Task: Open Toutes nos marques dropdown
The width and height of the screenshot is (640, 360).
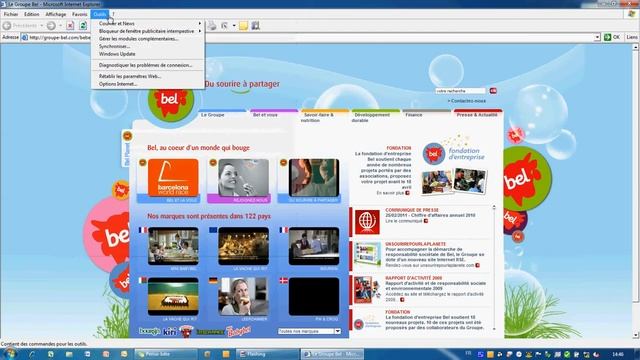Action: point(309,331)
